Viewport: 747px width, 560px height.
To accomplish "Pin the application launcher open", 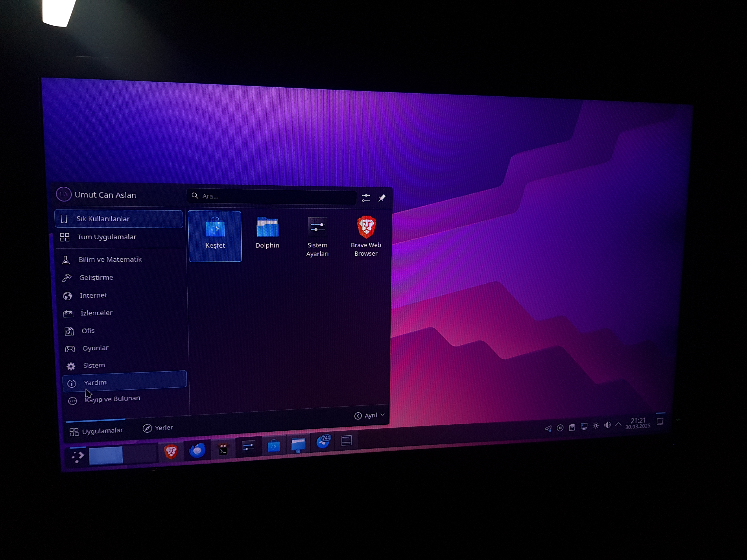I will tap(382, 198).
